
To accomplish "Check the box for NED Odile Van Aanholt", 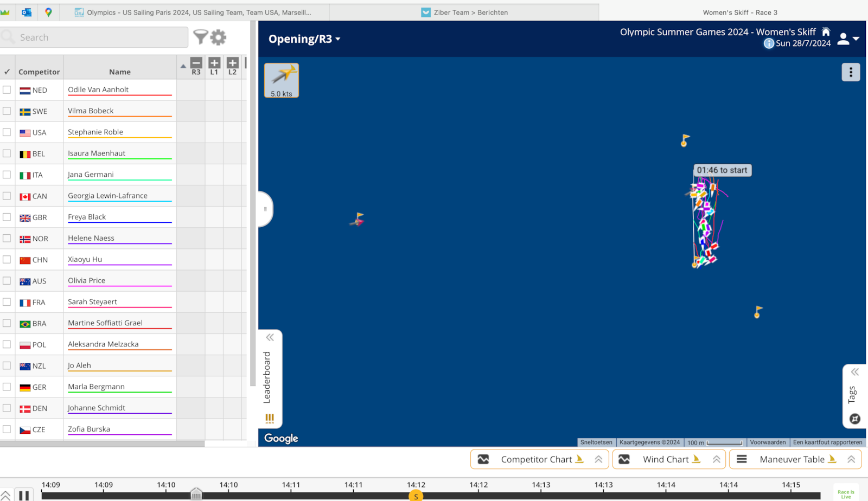I will click(x=7, y=90).
